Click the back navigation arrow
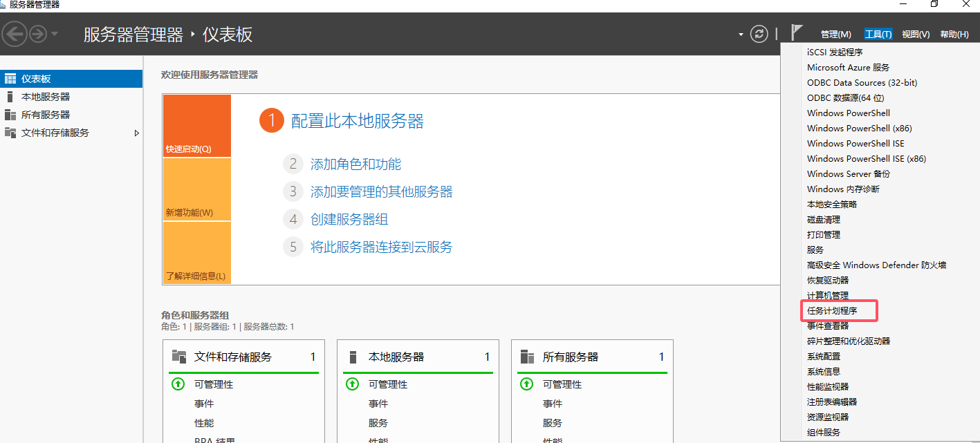The image size is (980, 443). (x=15, y=34)
